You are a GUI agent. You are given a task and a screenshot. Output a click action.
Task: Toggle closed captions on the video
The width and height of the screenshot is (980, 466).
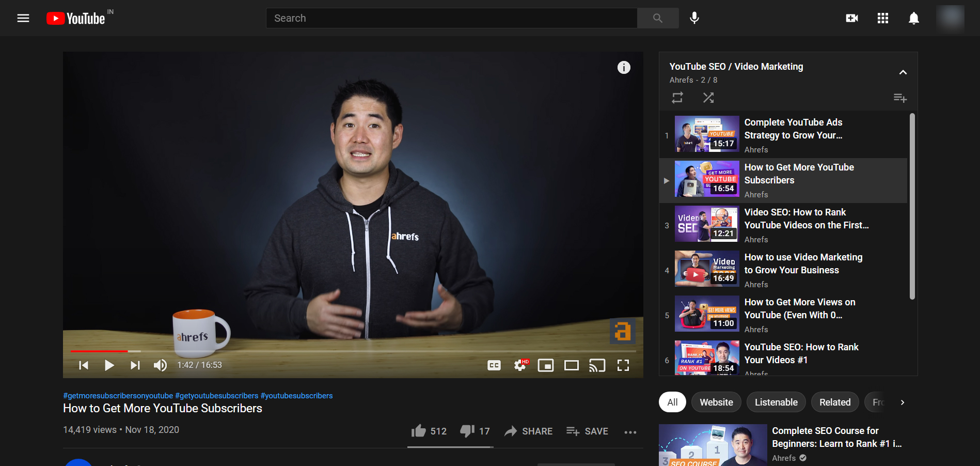coord(494,365)
